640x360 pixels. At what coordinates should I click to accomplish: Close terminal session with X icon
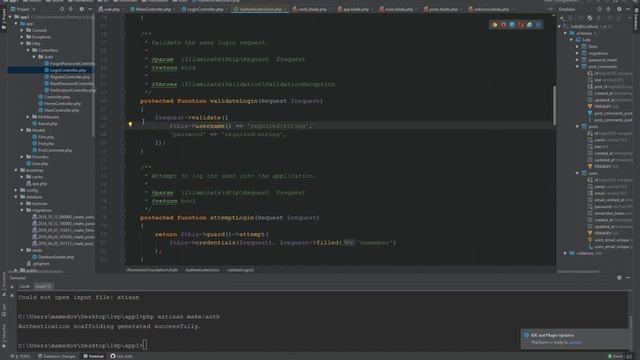coord(12,296)
